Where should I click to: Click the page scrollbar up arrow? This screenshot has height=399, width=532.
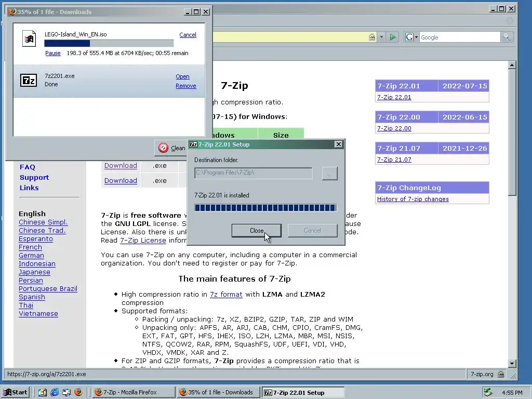(x=512, y=64)
